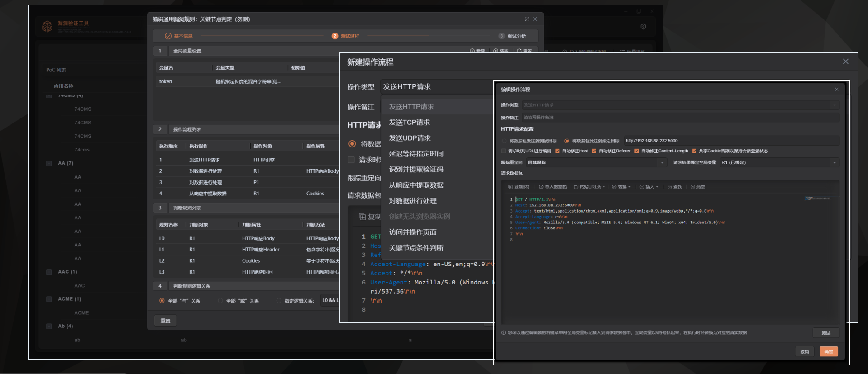The height and width of the screenshot is (374, 868).
Task: Select radio 全部“或”关系
Action: coord(220,301)
